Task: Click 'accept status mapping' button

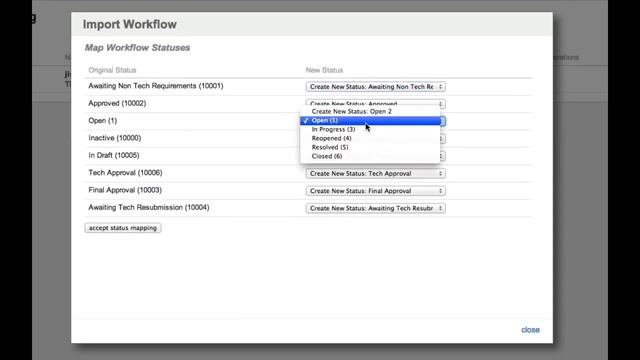Action: click(x=123, y=228)
